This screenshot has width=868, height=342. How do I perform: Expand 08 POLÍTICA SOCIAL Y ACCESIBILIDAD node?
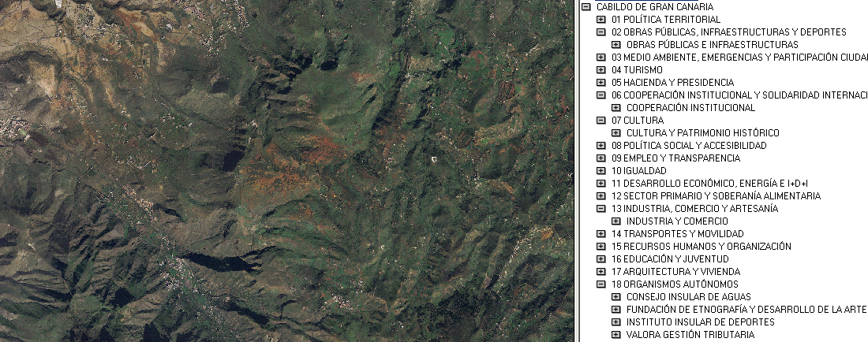(601, 145)
